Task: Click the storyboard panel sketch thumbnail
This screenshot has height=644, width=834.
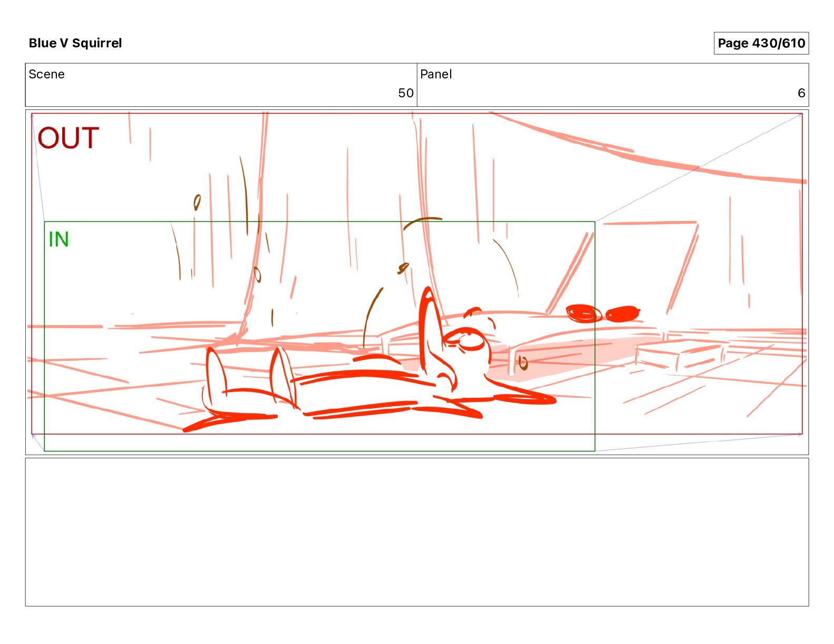Action: coord(417,282)
